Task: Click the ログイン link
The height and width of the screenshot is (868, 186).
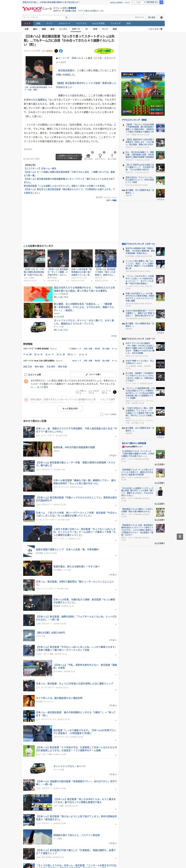Action: (57, 11)
